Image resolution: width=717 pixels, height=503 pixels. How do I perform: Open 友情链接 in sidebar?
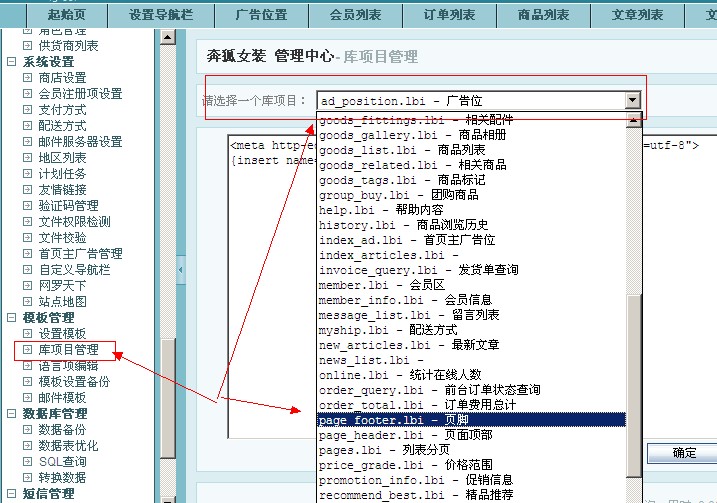(62, 190)
